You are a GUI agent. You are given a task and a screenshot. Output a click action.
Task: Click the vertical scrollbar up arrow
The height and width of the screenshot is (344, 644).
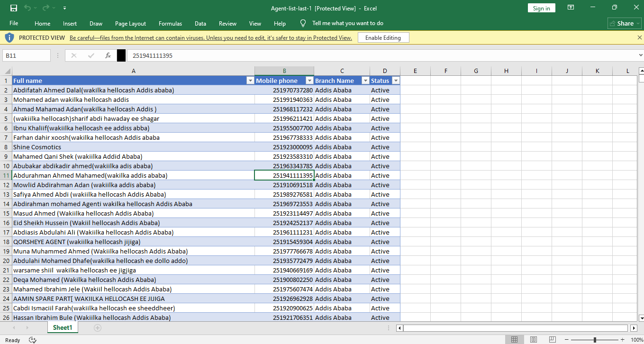point(641,71)
